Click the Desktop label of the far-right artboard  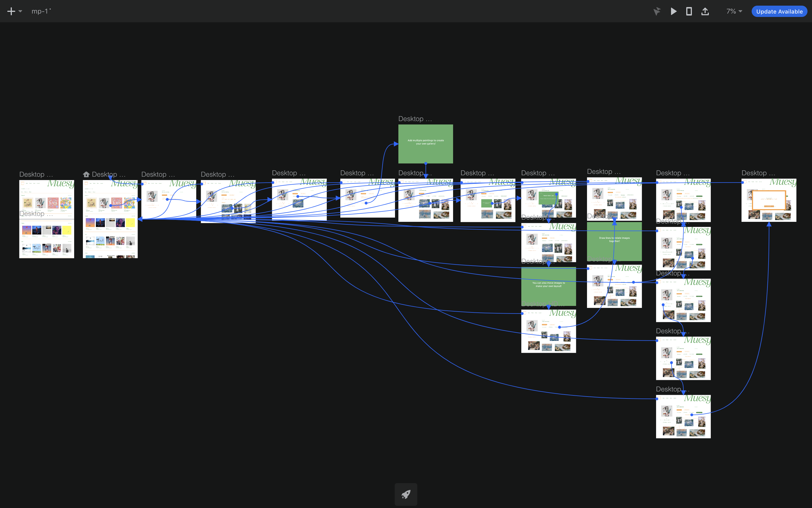(758, 173)
